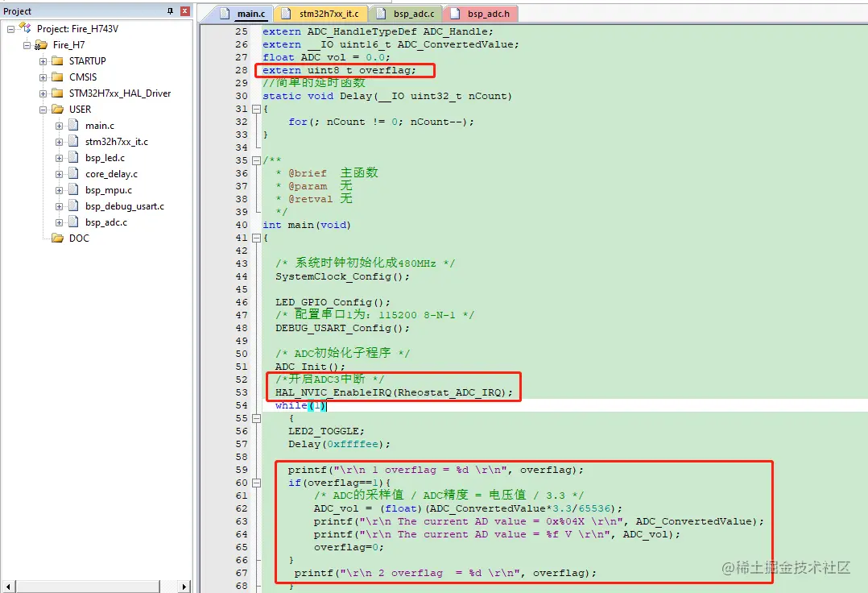Click the main.c tab file icon
Screen dimensions: 868x593
[225, 14]
